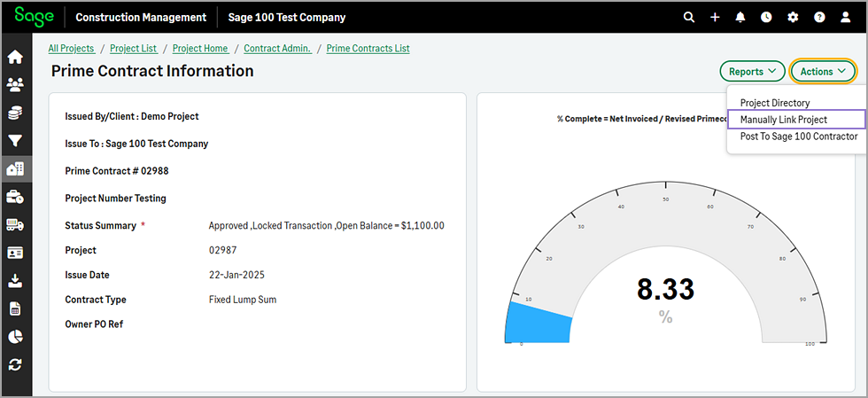868x398 pixels.
Task: Click Fixed Lump Sum contract type value
Action: coord(243,300)
